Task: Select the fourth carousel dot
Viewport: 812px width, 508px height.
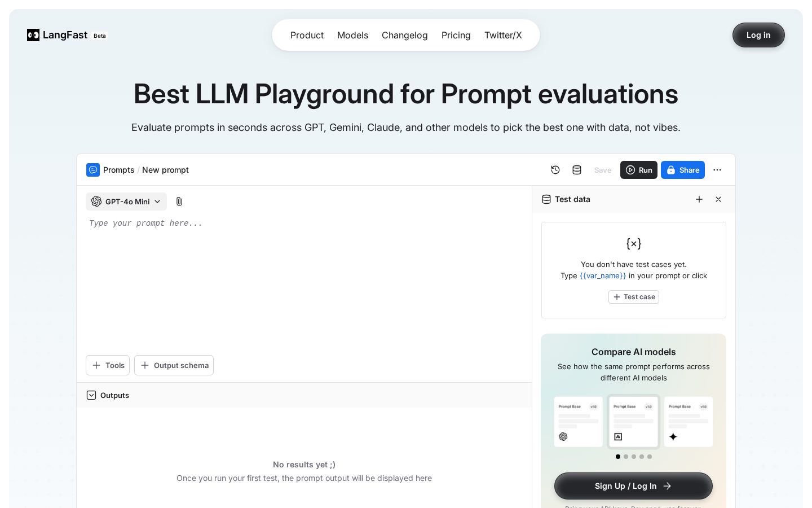Action: click(x=642, y=457)
